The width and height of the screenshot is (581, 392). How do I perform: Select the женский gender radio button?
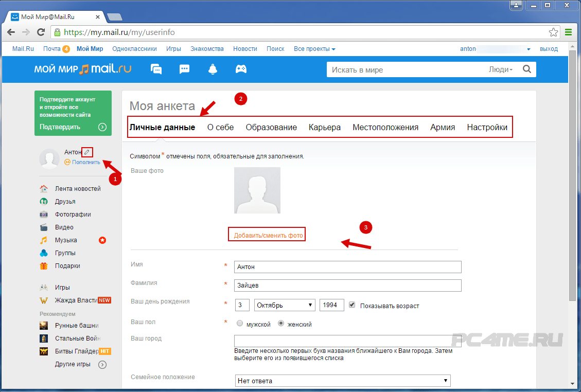point(281,324)
